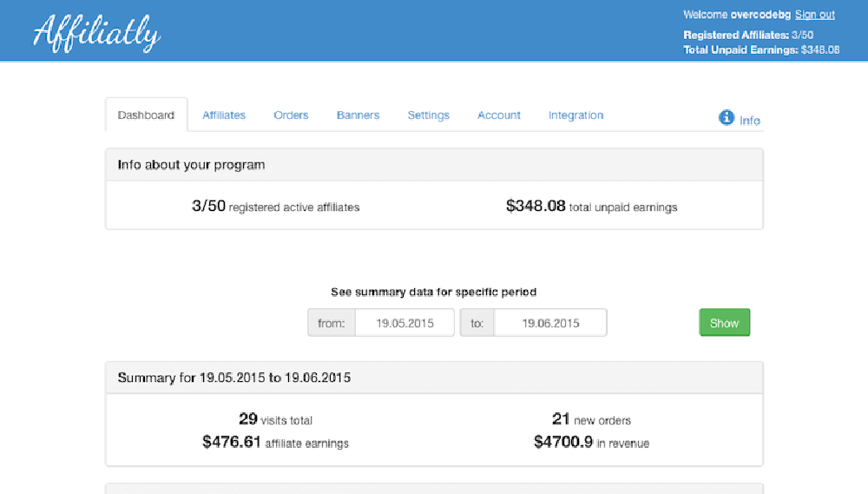Click the to date field 19.06.2015

(550, 323)
